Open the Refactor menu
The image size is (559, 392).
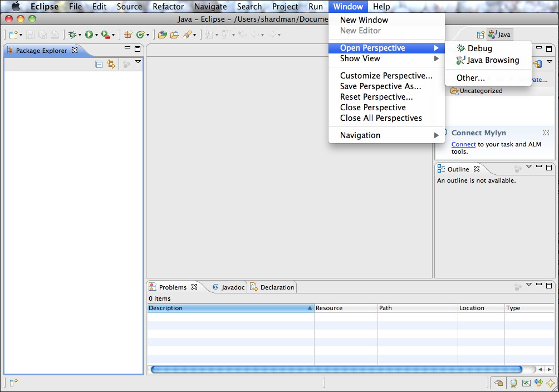(168, 7)
